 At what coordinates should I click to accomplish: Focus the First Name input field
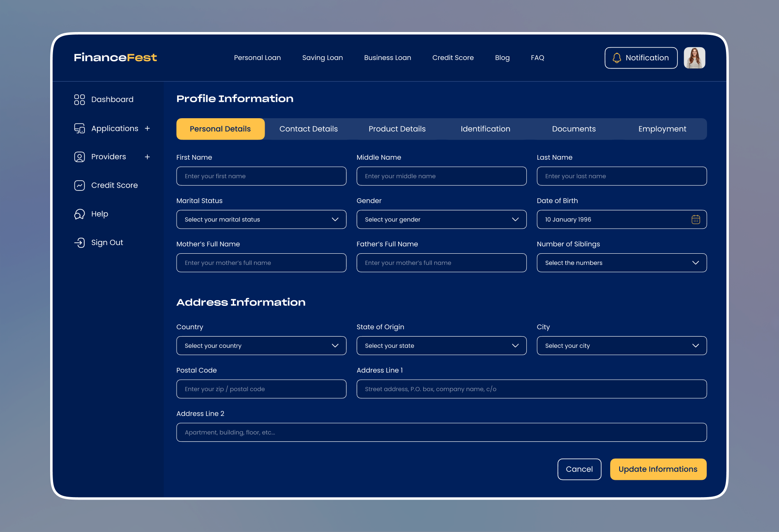pyautogui.click(x=261, y=176)
